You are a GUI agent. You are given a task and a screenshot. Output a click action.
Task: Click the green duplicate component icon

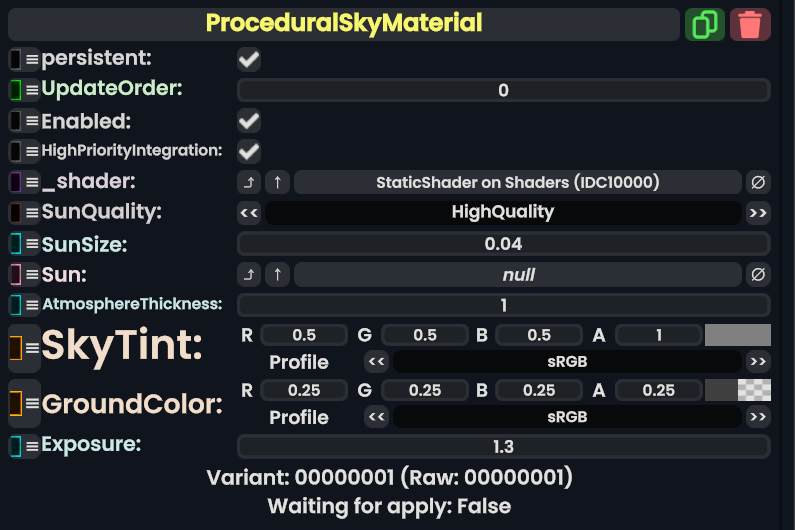coord(705,24)
